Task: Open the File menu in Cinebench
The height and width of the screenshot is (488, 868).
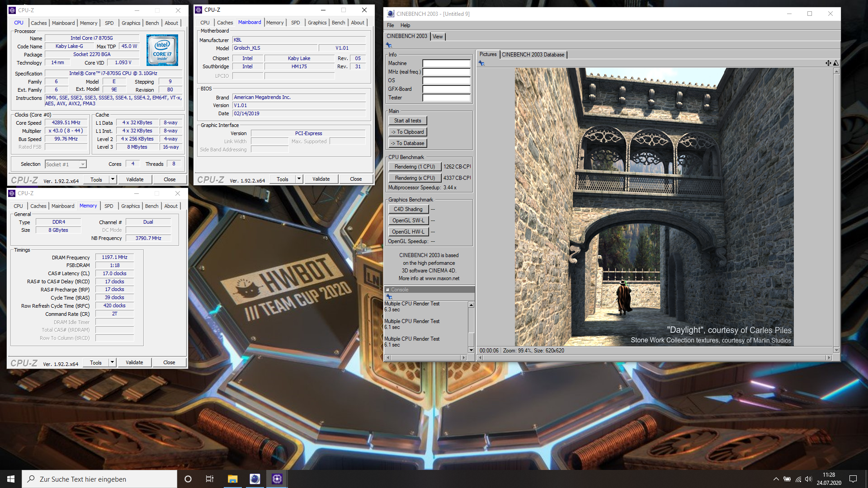Action: click(390, 25)
